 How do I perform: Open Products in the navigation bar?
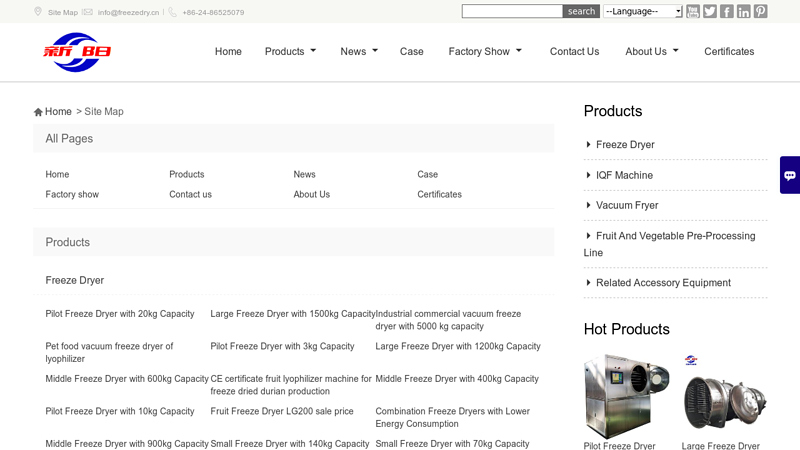click(284, 52)
